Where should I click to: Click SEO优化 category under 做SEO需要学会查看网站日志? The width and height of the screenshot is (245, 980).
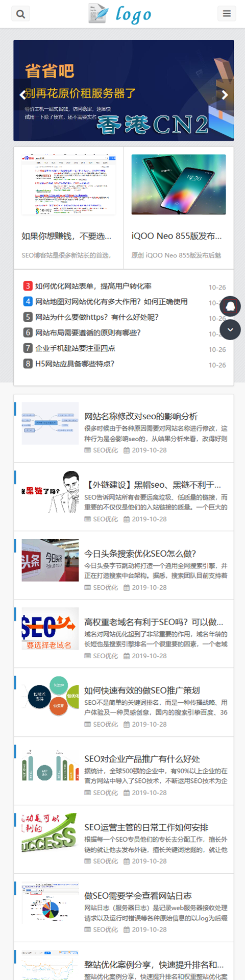click(x=105, y=929)
